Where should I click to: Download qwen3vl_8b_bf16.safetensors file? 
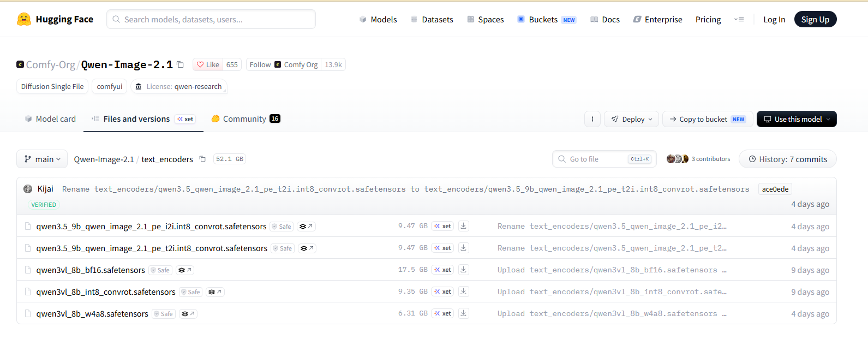pyautogui.click(x=463, y=270)
